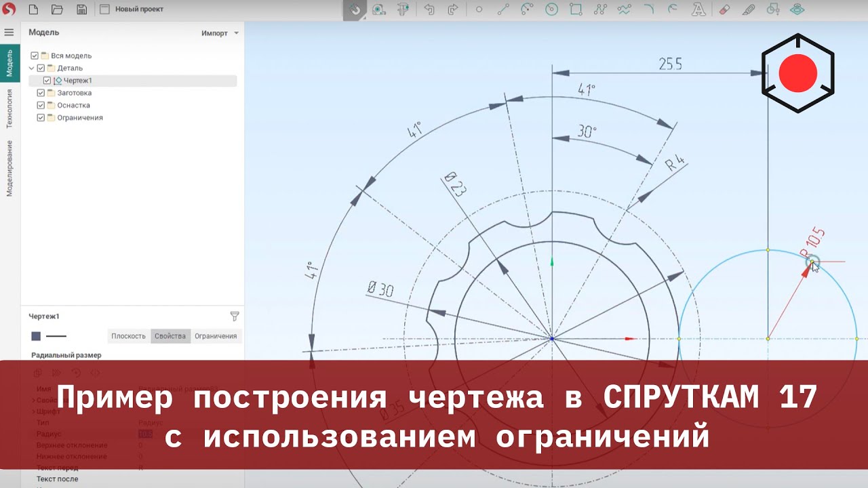Select the Line segment tool
The image size is (868, 488).
tap(503, 9)
